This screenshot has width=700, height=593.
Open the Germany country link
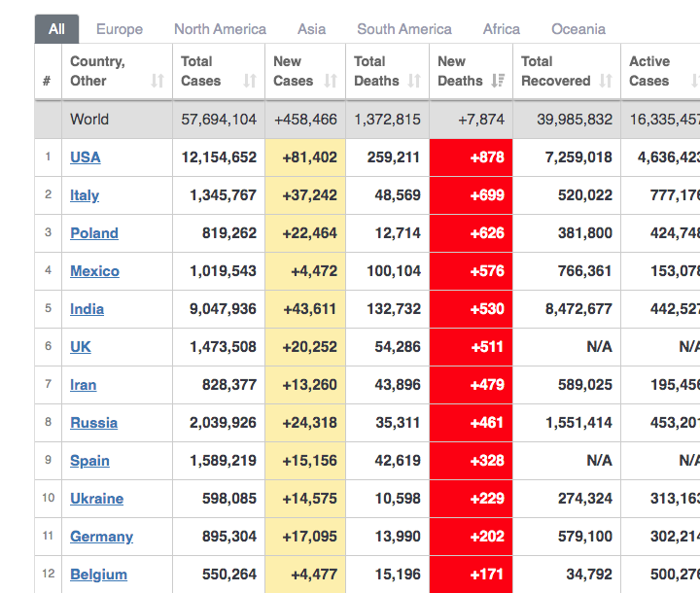tap(101, 537)
